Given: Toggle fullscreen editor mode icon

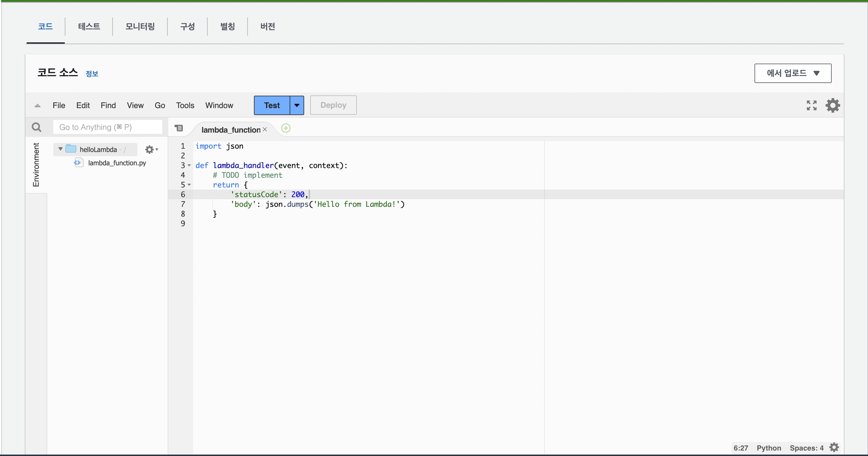Looking at the screenshot, I should click(x=811, y=105).
